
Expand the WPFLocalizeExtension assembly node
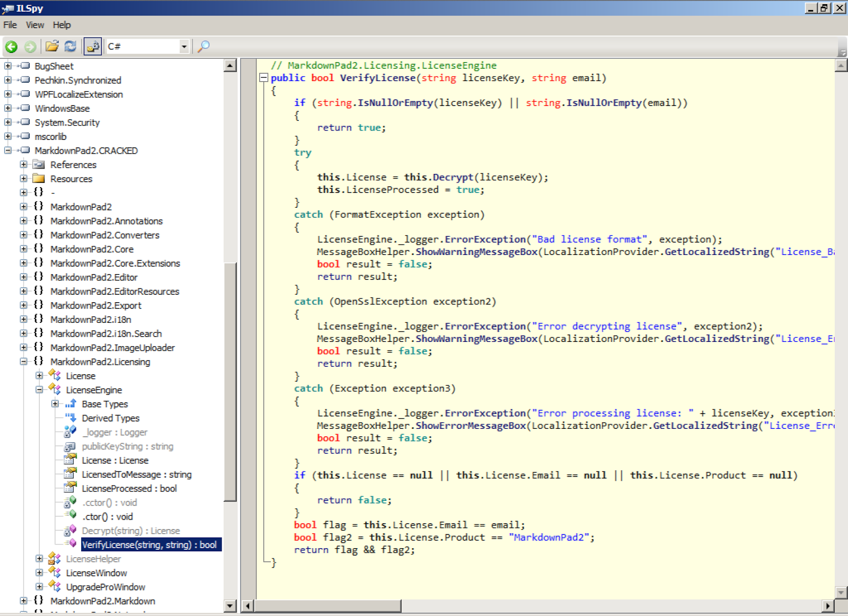(x=8, y=94)
